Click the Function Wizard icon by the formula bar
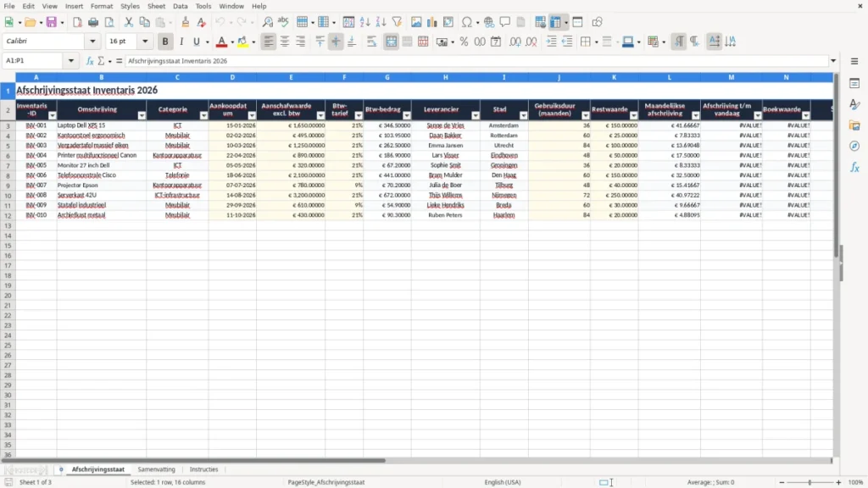The height and width of the screenshot is (488, 868). 89,61
